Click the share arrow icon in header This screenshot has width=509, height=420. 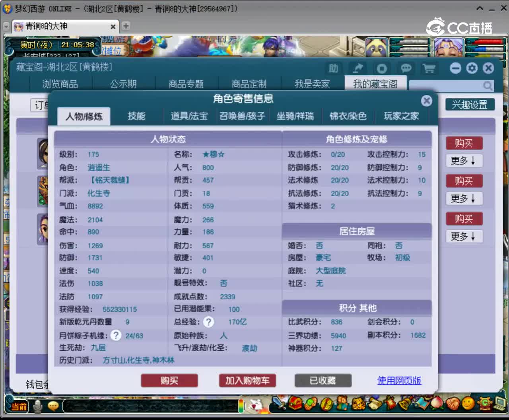357,68
